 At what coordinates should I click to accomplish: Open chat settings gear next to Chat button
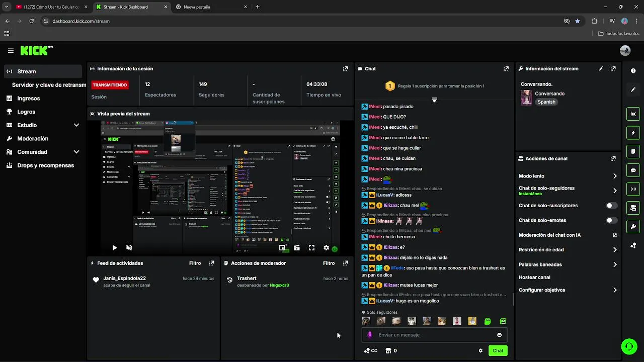480,351
